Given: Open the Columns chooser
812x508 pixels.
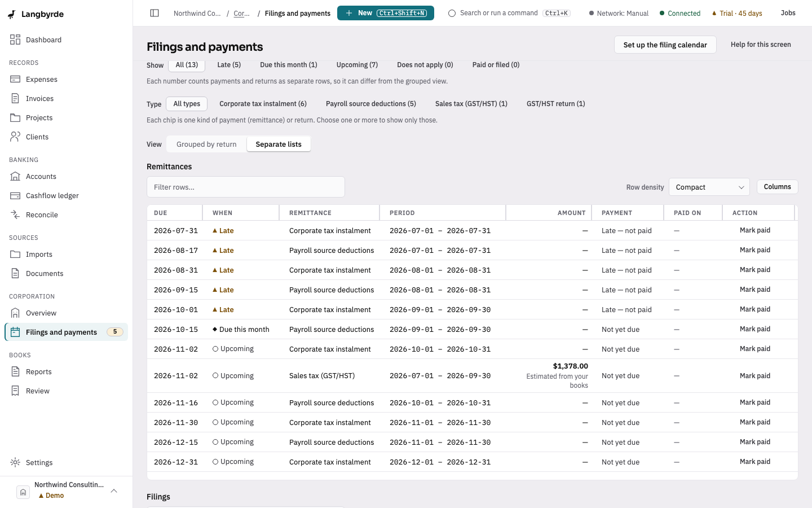Looking at the screenshot, I should (x=777, y=187).
